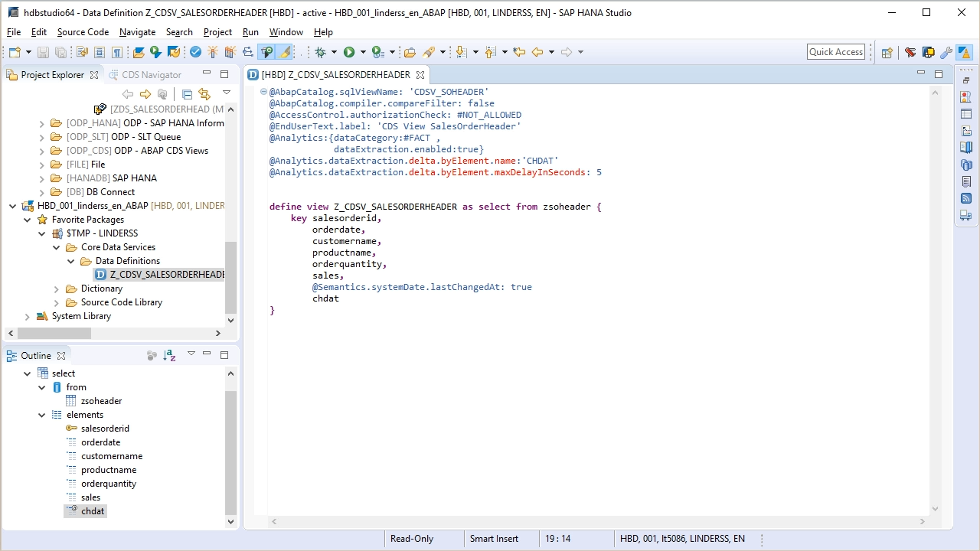Screen dimensions: 980x551
Task: Maximize the editor area
Action: coord(939,74)
